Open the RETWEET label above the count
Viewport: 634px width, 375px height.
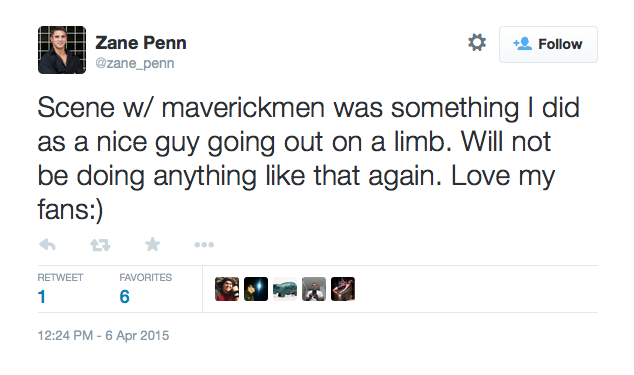tap(60, 278)
